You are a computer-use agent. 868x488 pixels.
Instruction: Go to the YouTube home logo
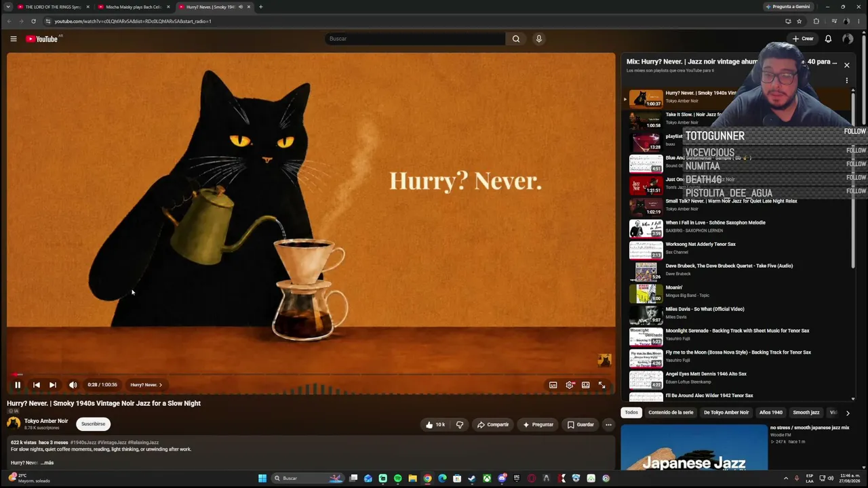42,39
